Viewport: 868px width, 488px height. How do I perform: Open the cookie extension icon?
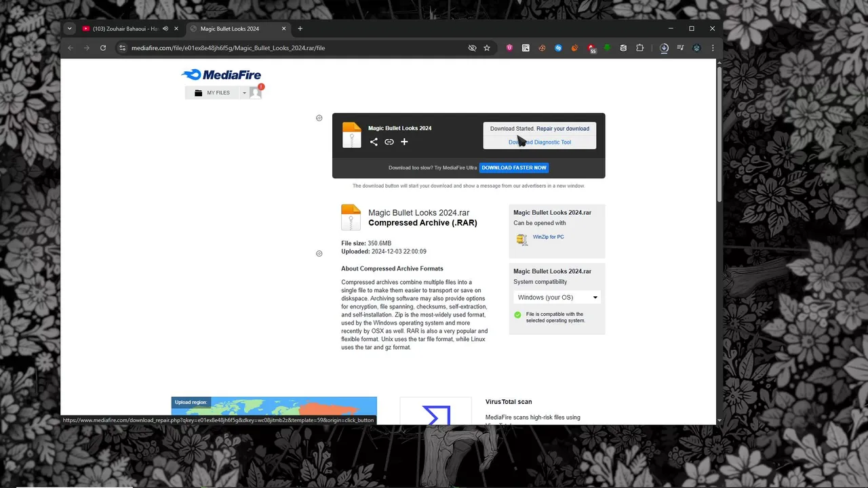click(x=542, y=48)
